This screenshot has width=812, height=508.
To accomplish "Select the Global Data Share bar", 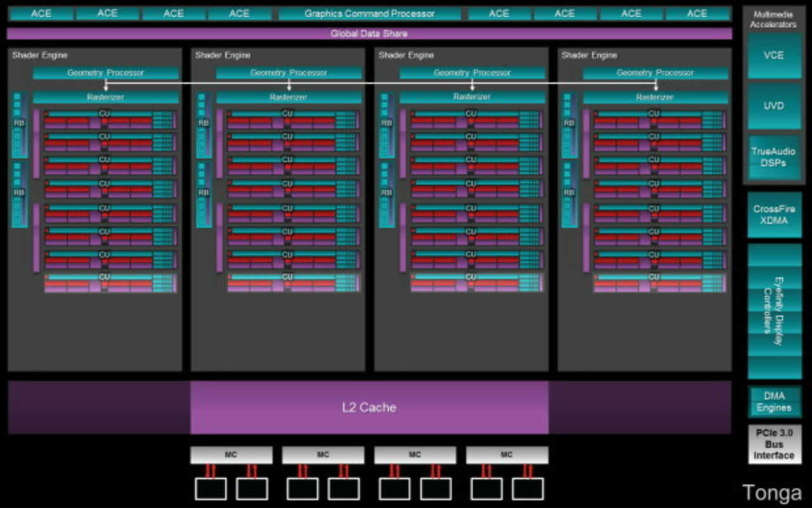I will 369,34.
